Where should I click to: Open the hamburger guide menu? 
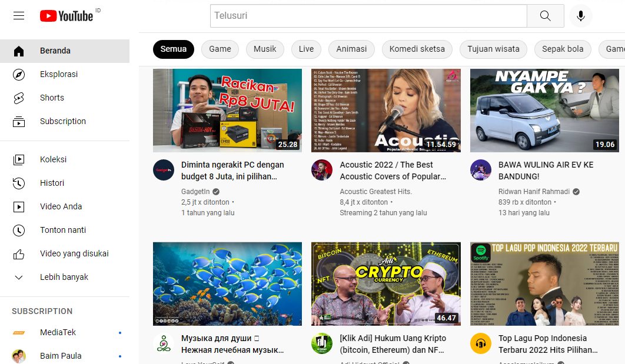click(x=19, y=16)
